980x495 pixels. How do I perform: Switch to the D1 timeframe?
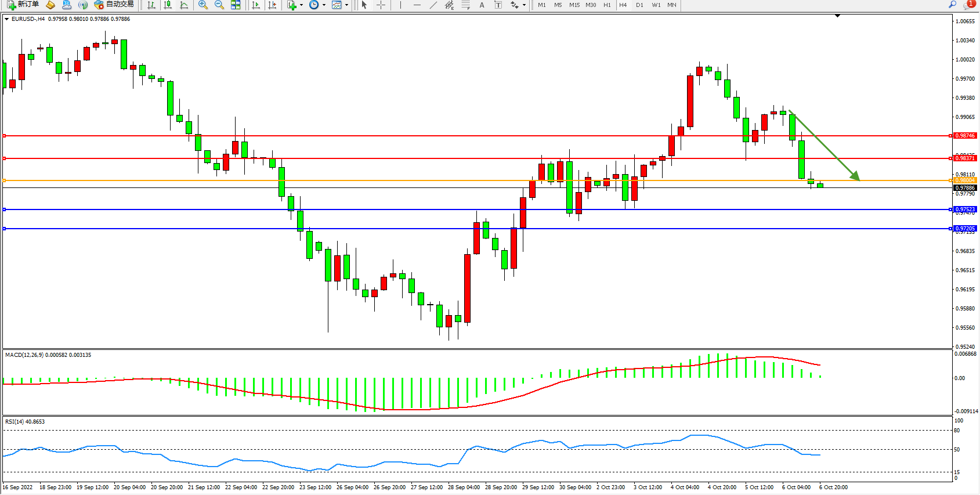[639, 5]
